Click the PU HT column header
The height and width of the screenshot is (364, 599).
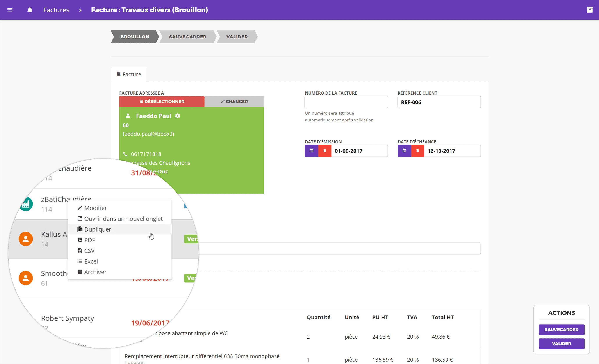pyautogui.click(x=380, y=317)
